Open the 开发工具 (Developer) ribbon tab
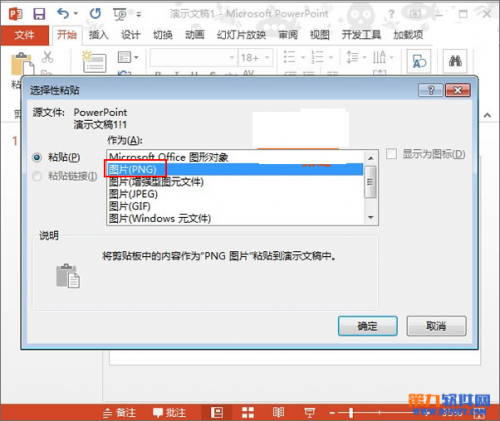Screen dimensions: 500x421 pyautogui.click(x=361, y=35)
